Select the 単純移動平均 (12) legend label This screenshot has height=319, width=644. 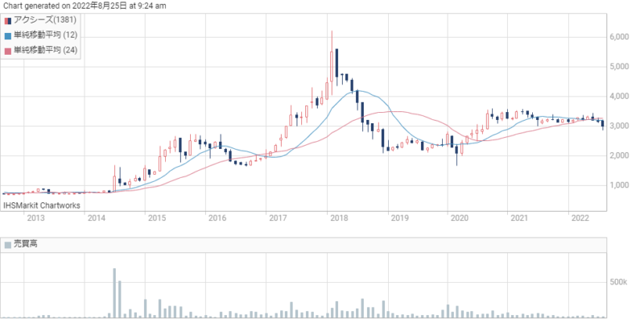[x=46, y=35]
